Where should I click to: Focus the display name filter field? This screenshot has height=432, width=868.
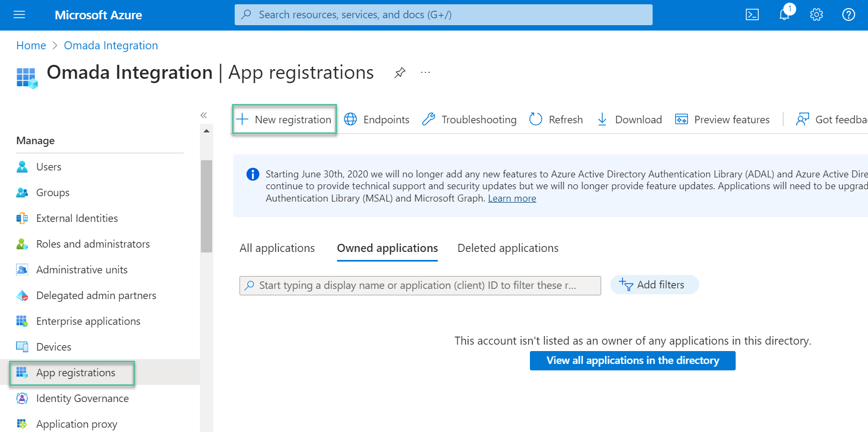coord(420,286)
